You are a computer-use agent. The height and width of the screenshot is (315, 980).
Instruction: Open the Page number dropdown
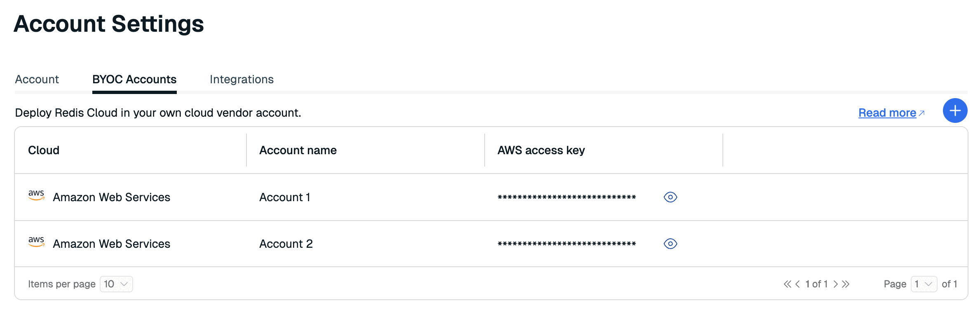(x=924, y=284)
